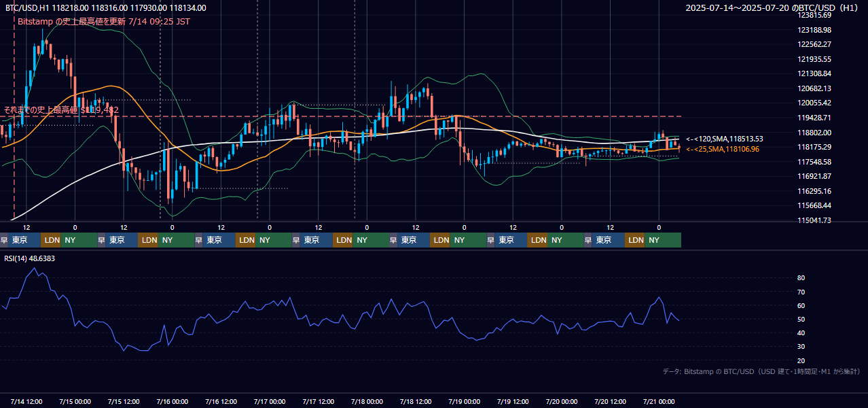Select the 7/16 12:00 time label
The image size is (868, 408).
(221, 401)
